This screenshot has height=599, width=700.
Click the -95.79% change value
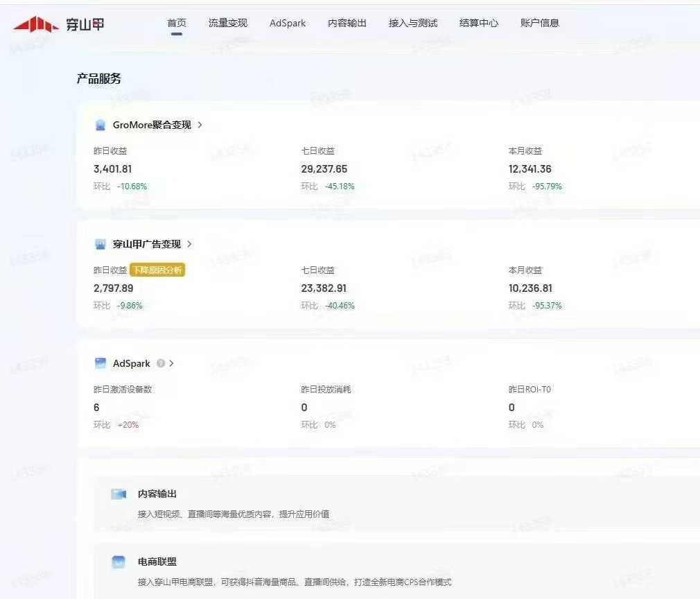[548, 186]
